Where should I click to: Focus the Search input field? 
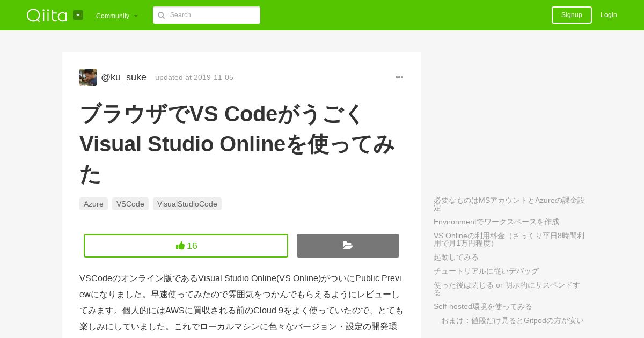tap(207, 15)
